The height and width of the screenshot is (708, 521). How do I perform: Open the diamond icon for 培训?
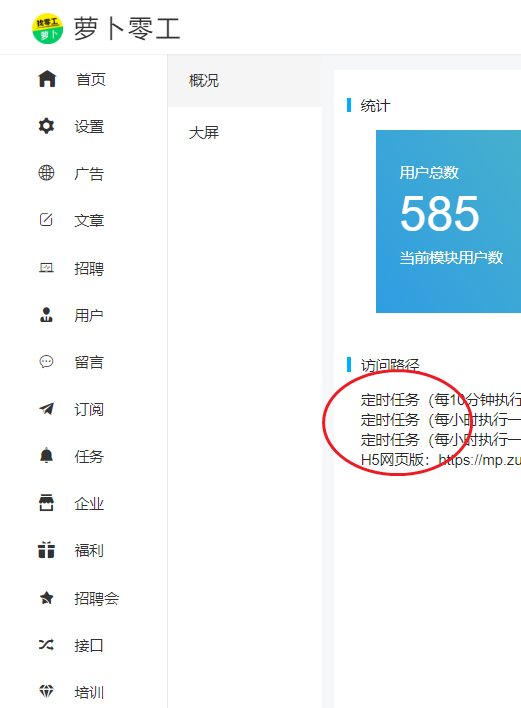[47, 691]
